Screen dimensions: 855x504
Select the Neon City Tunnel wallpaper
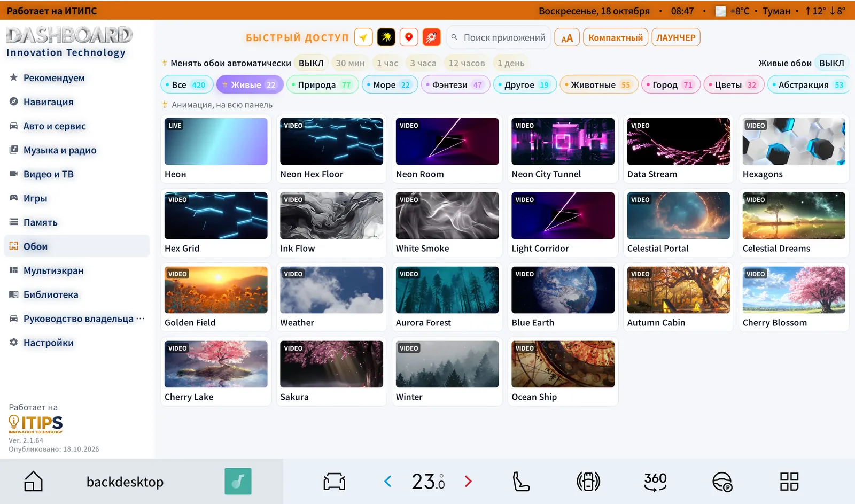click(563, 149)
